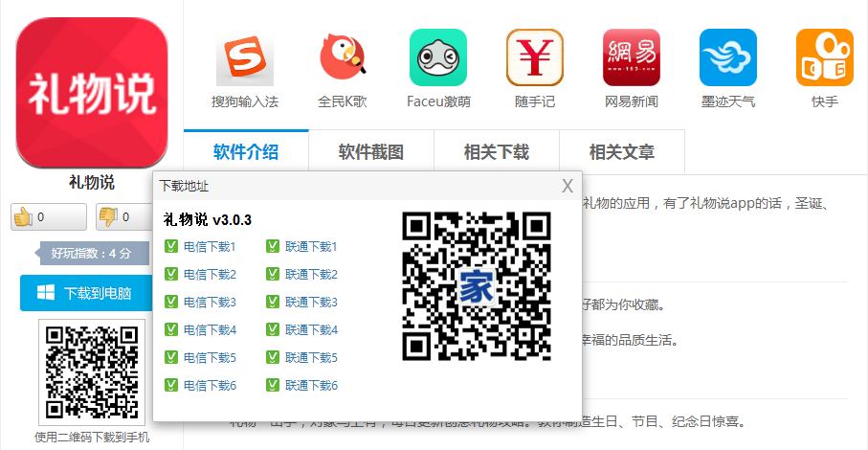Image resolution: width=868 pixels, height=450 pixels.
Task: Click the sidebar QR code for phone download
Action: pos(92,371)
